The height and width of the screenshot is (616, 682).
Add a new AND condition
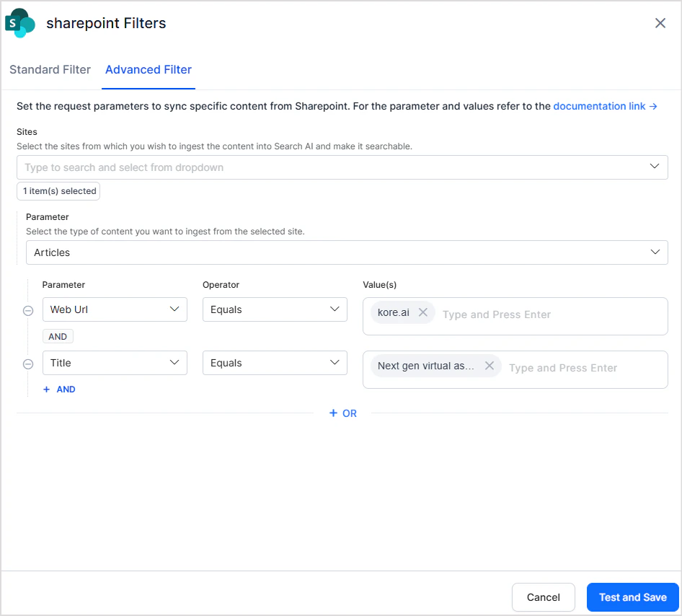pyautogui.click(x=59, y=390)
